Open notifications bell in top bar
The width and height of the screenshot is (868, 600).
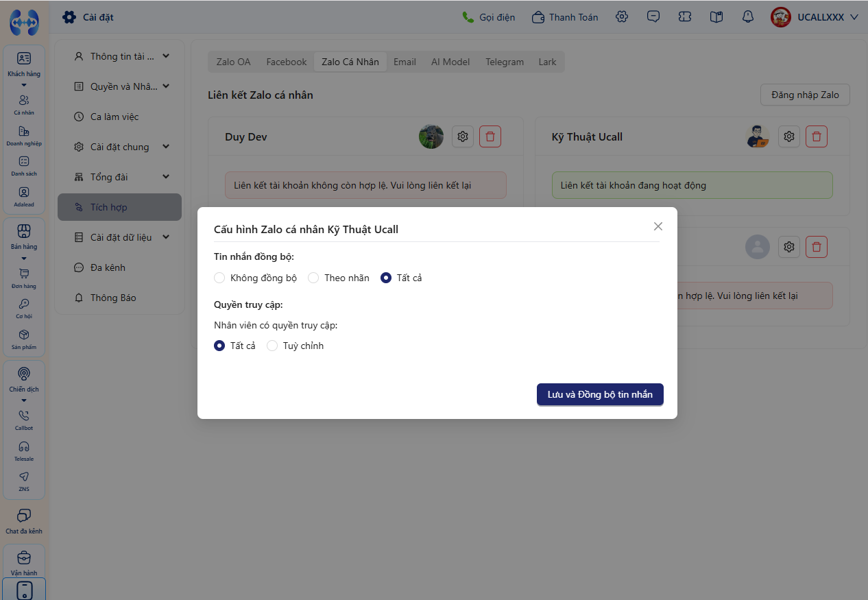tap(748, 17)
